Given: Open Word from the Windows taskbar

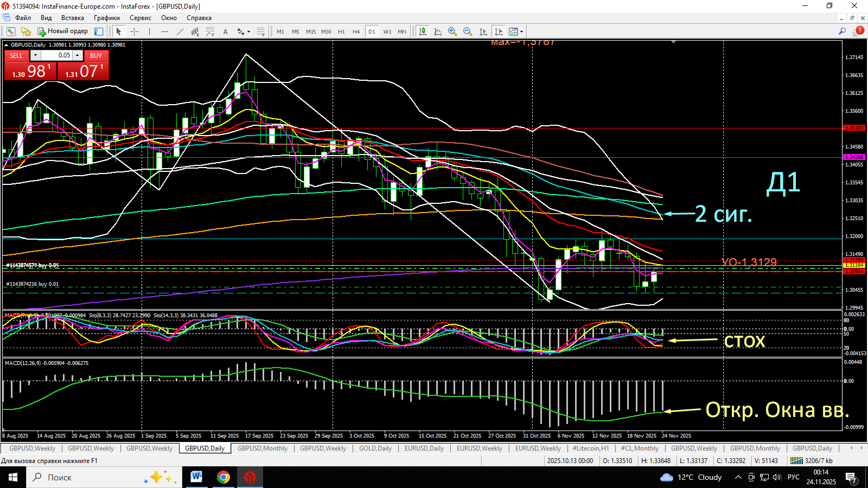Looking at the screenshot, I should coord(196,477).
